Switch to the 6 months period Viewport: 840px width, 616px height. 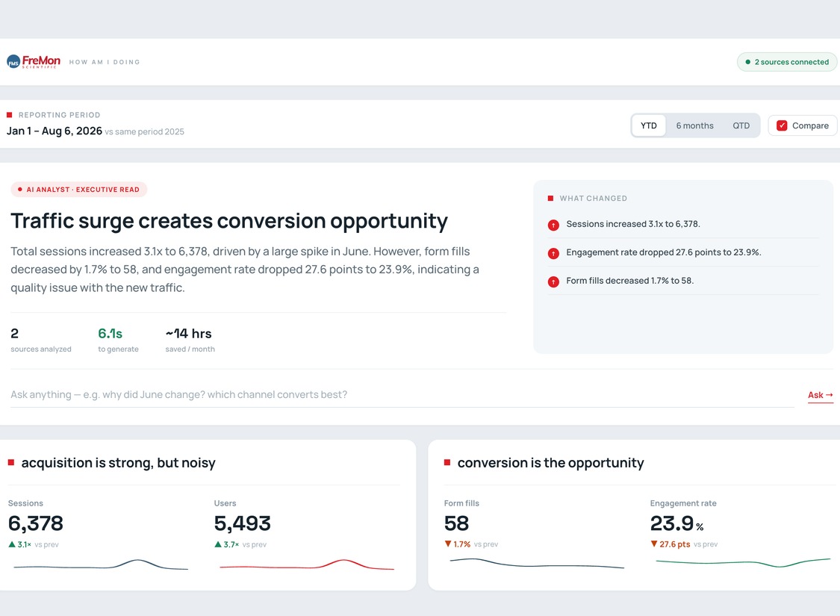point(695,125)
